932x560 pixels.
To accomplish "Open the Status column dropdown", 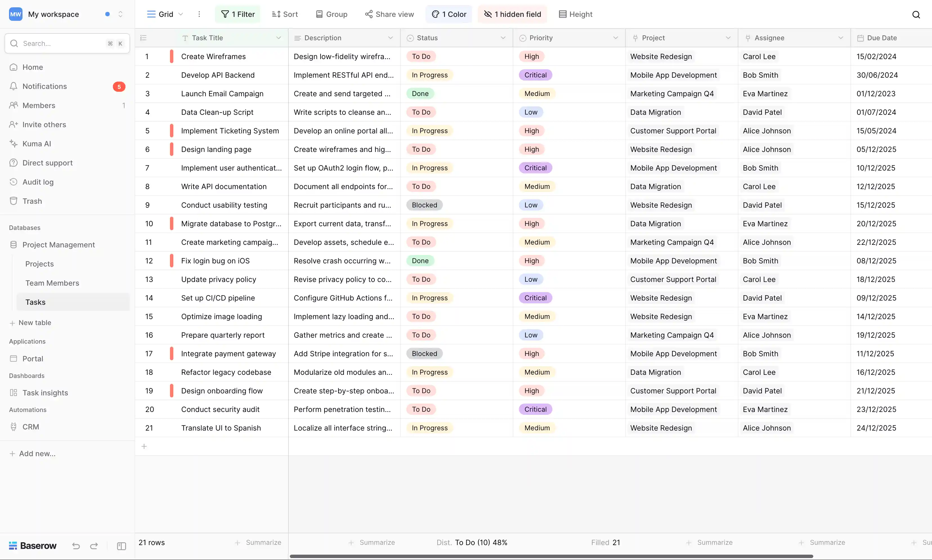I will coord(503,38).
